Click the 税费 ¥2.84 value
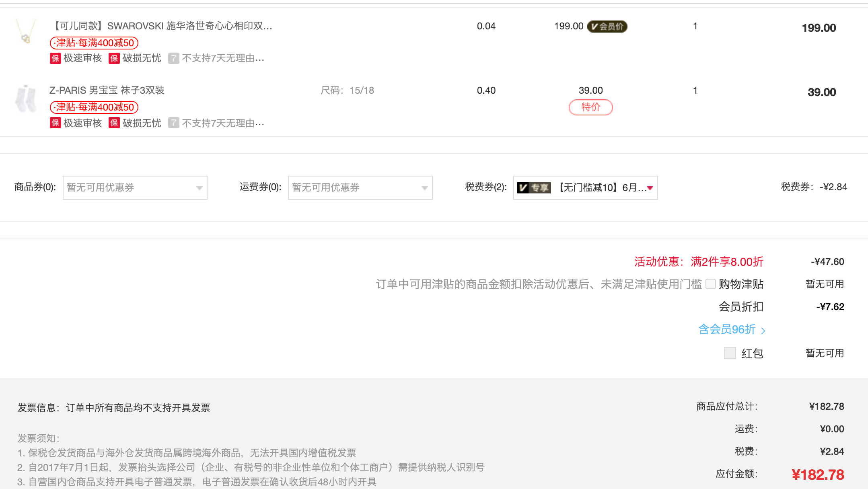Viewport: 868px width, 489px height. (x=832, y=452)
